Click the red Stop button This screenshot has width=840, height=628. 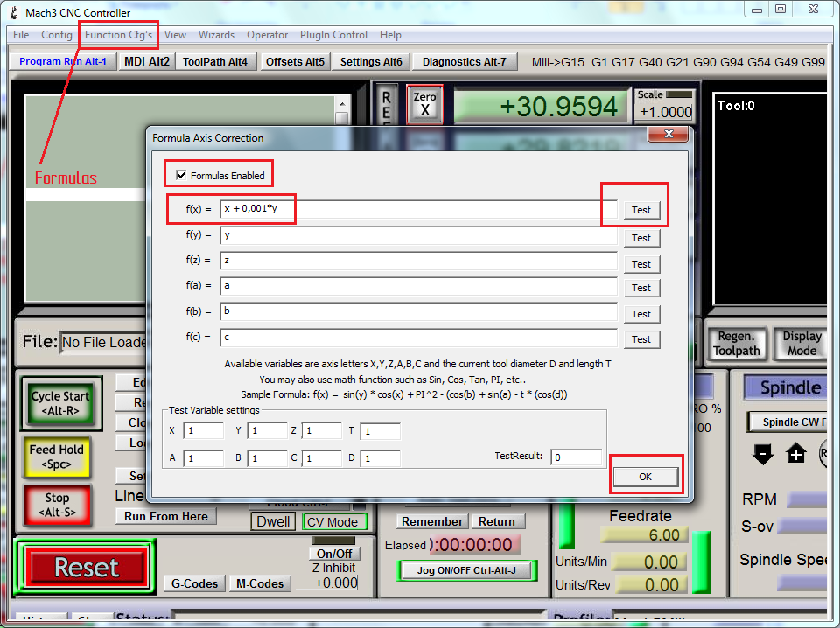tap(57, 505)
